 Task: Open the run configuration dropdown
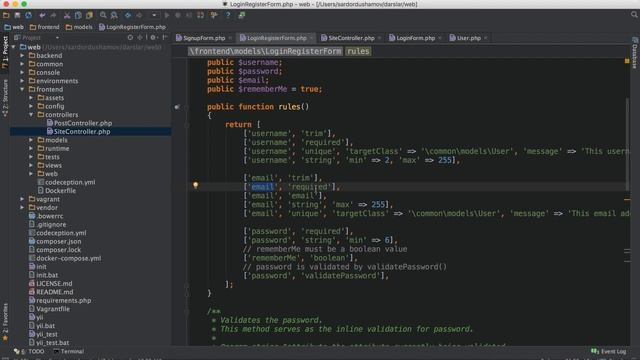(x=154, y=16)
